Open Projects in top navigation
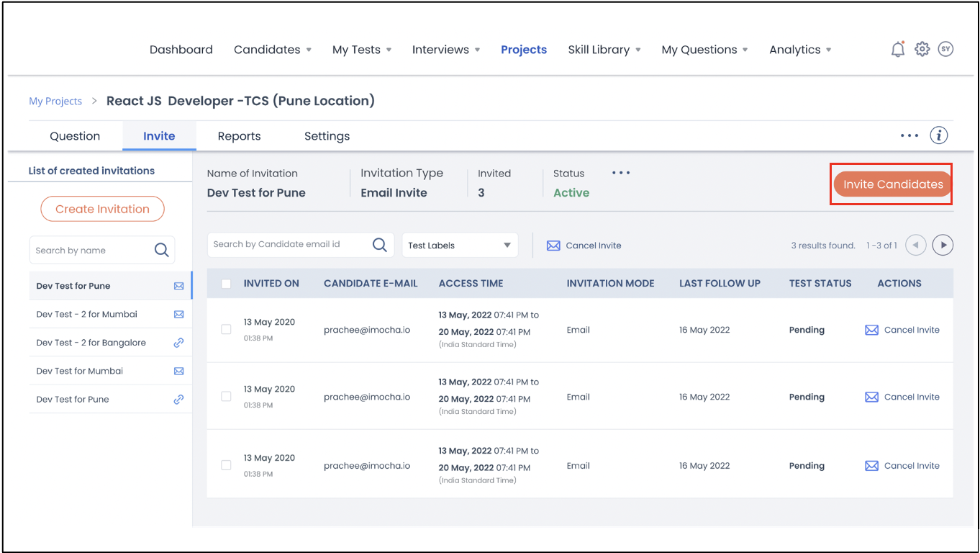This screenshot has width=980, height=553. [524, 50]
